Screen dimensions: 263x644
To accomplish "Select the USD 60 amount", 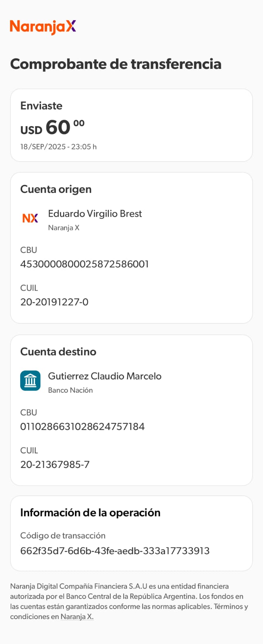I will pos(53,128).
